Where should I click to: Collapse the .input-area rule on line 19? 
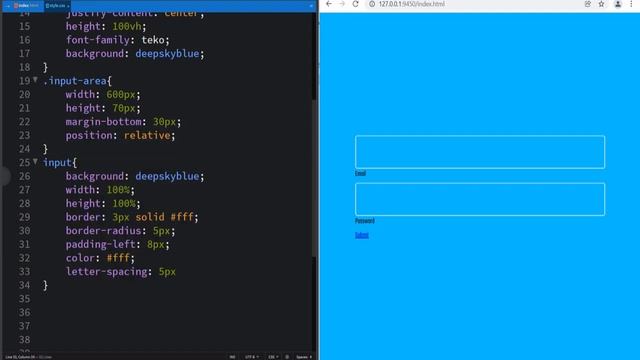click(x=36, y=80)
